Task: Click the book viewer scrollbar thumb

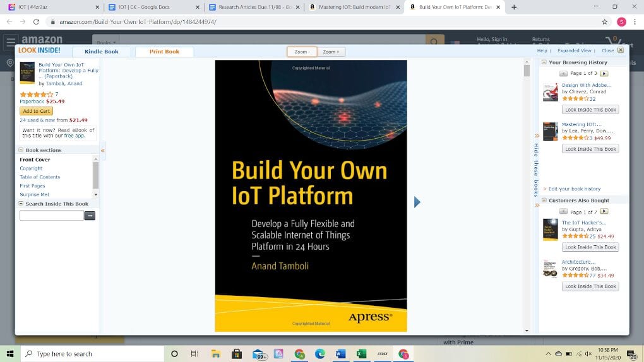Action: pyautogui.click(x=527, y=71)
